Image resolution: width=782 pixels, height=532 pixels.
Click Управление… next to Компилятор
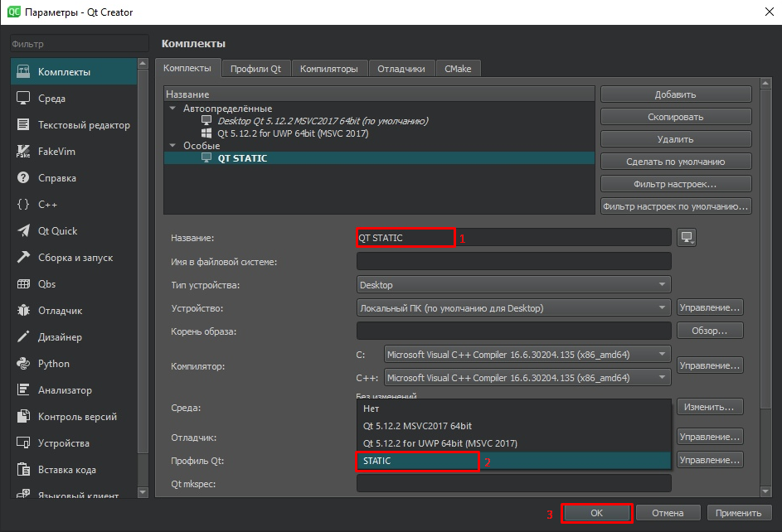[710, 365]
